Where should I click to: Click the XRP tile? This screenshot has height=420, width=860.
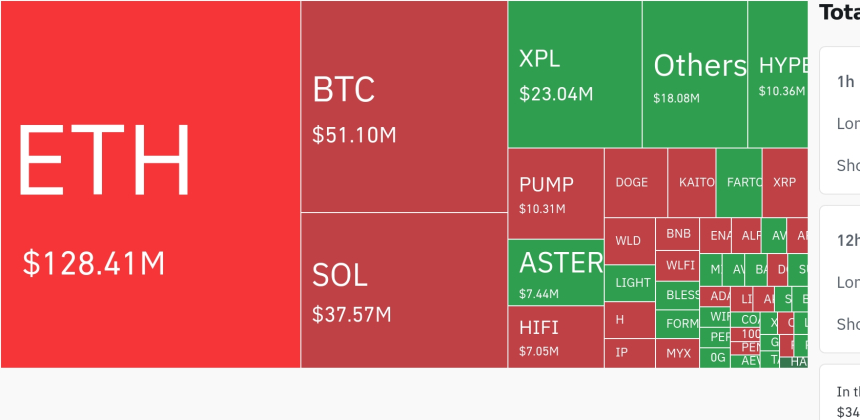(784, 182)
